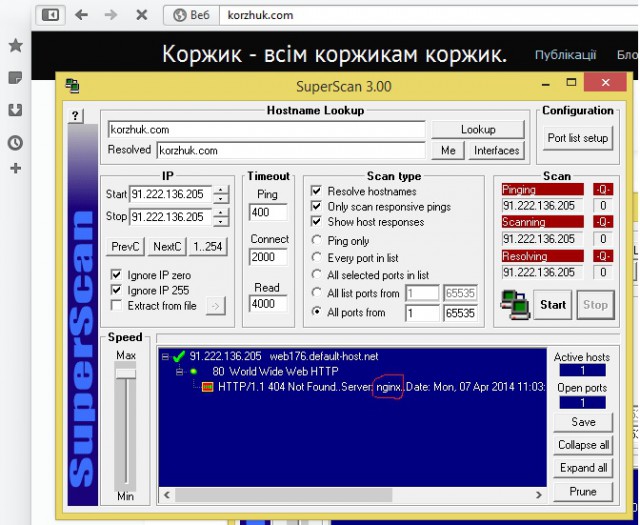Click the Scanning -Q- indicator
This screenshot has width=640, height=525.
point(603,222)
